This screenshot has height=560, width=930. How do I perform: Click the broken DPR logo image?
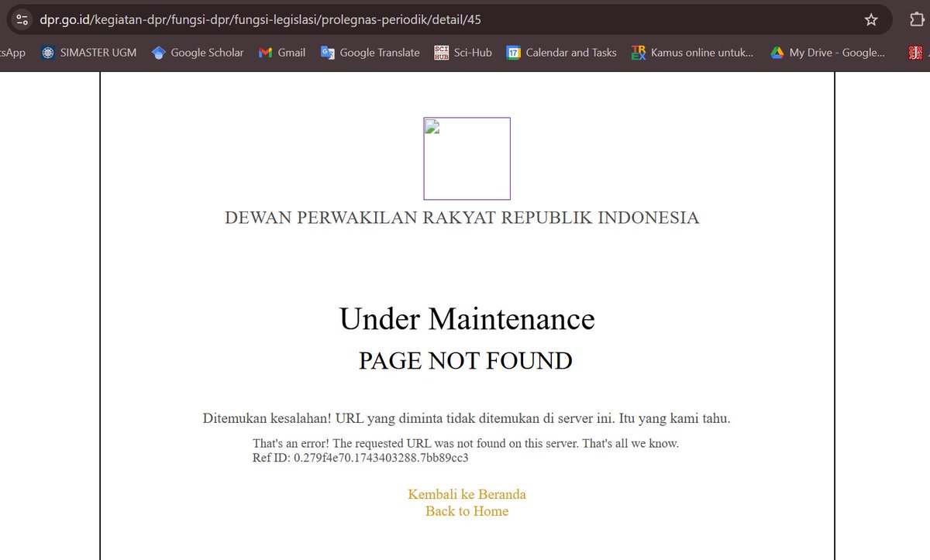(x=467, y=159)
